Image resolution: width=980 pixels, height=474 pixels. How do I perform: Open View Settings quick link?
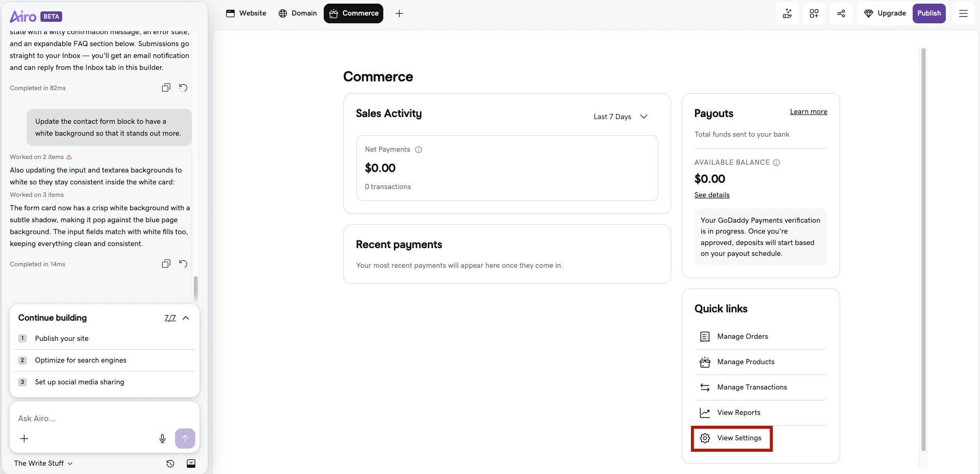[x=731, y=438]
